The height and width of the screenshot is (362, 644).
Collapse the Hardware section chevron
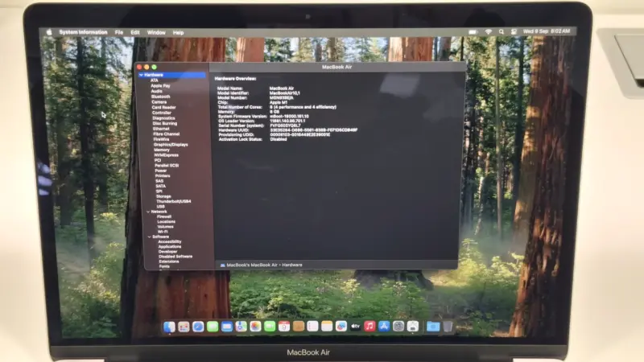click(141, 75)
